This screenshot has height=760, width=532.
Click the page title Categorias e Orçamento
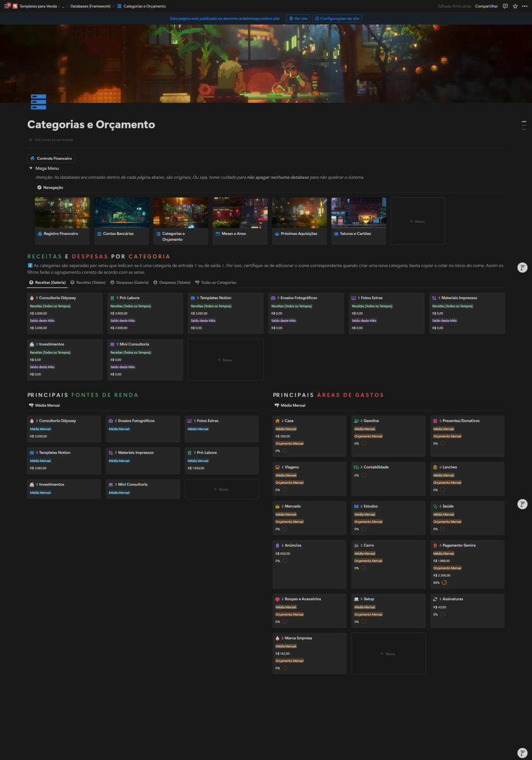[91, 124]
